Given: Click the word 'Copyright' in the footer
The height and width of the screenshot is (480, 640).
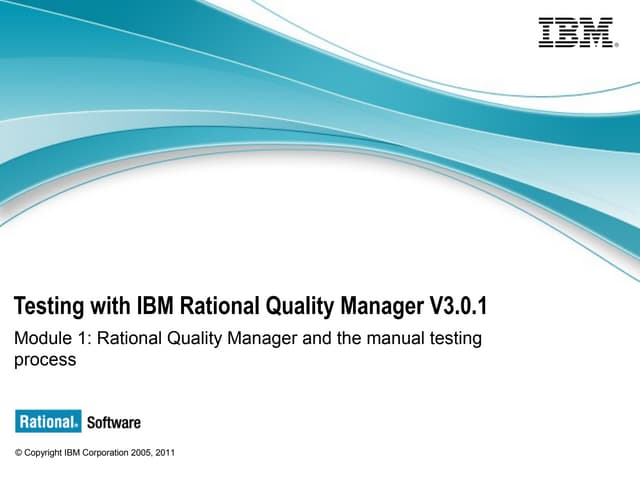Looking at the screenshot, I should (46, 453).
